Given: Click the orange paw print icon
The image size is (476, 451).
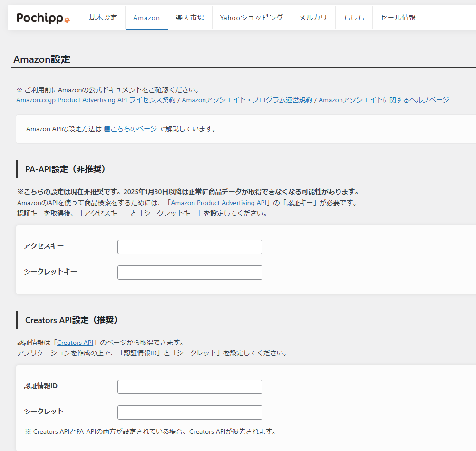Looking at the screenshot, I should (67, 20).
